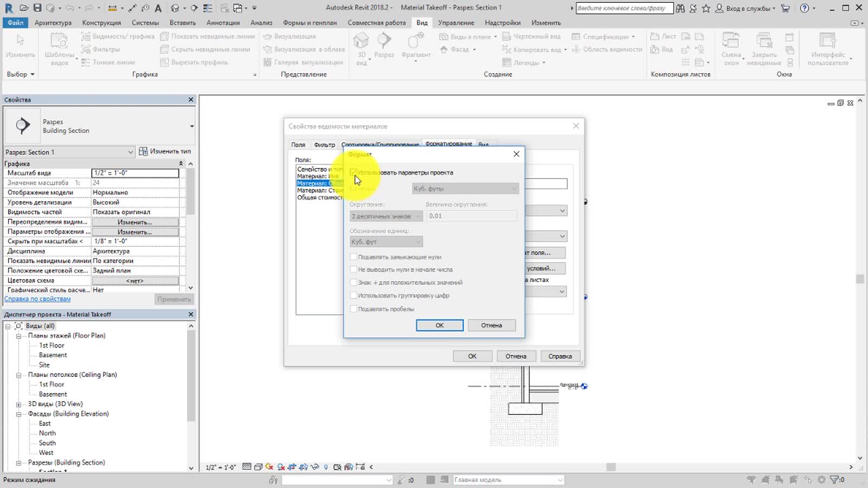Click the Масштаб вида value field
868x488 pixels.
[135, 173]
